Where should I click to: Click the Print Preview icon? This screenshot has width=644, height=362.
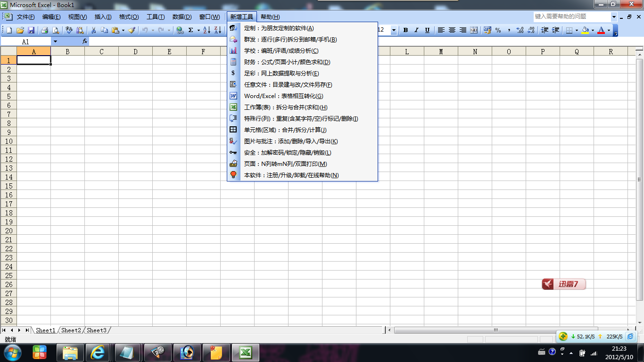tap(56, 30)
